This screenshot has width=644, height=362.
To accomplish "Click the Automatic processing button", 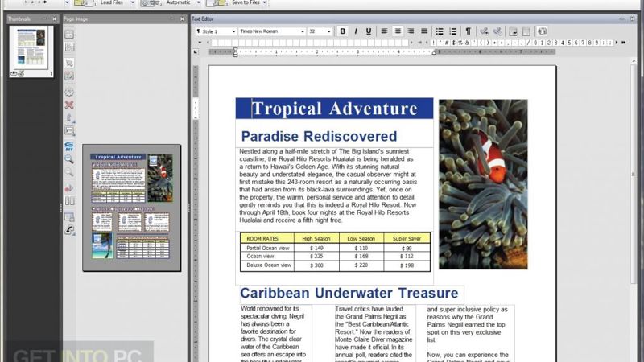I will [167, 2].
